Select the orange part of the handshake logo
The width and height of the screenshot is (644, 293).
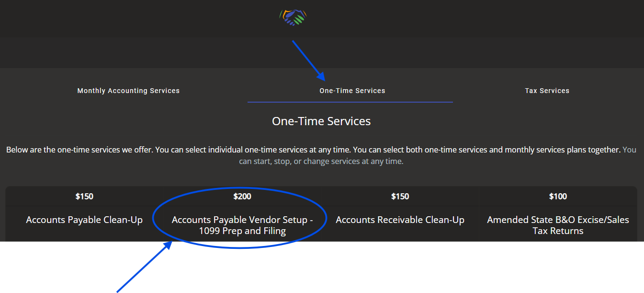click(x=285, y=13)
